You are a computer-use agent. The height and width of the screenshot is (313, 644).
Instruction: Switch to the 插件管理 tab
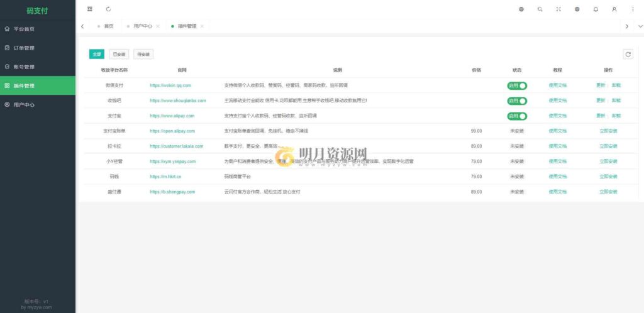click(187, 26)
